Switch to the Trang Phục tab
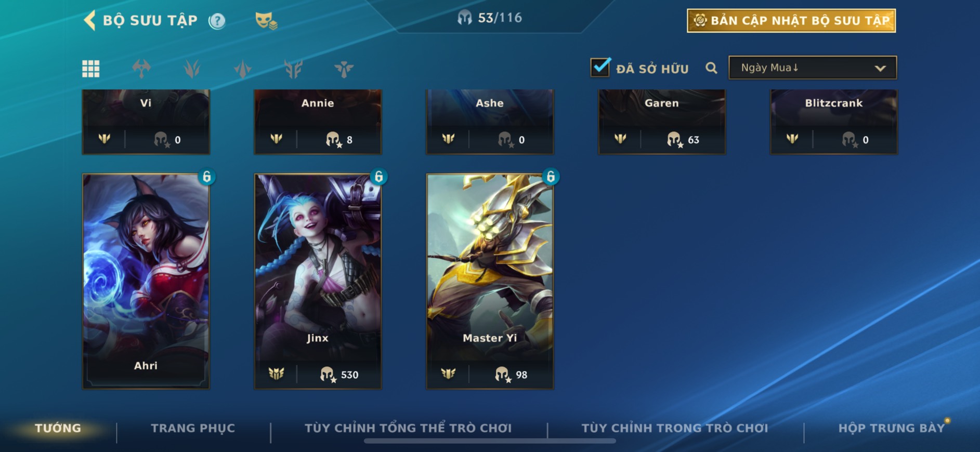980x452 pixels. tap(193, 428)
